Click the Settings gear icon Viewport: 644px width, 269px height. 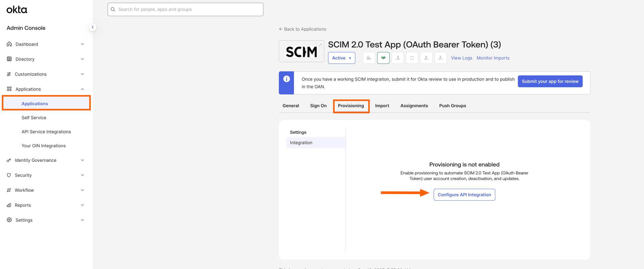(9, 220)
